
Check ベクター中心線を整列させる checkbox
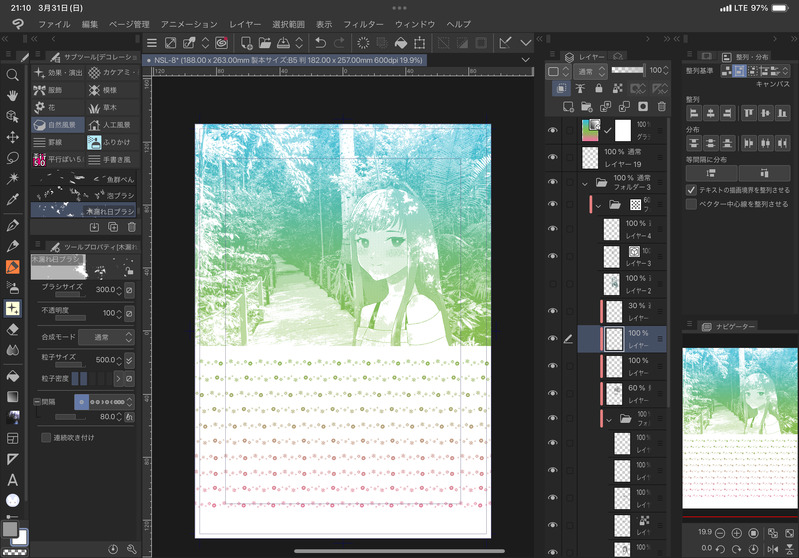691,204
